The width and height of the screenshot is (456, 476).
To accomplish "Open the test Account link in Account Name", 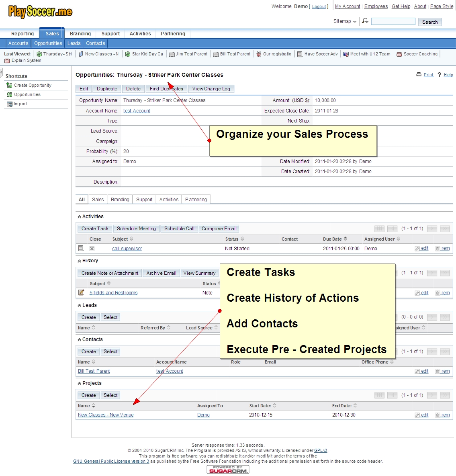I will point(137,111).
